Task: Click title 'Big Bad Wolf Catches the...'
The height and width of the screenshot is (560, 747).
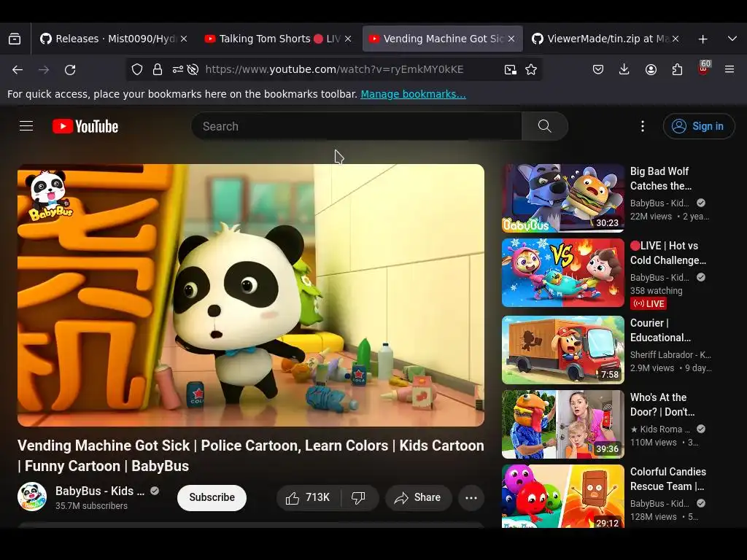Action: pyautogui.click(x=661, y=179)
